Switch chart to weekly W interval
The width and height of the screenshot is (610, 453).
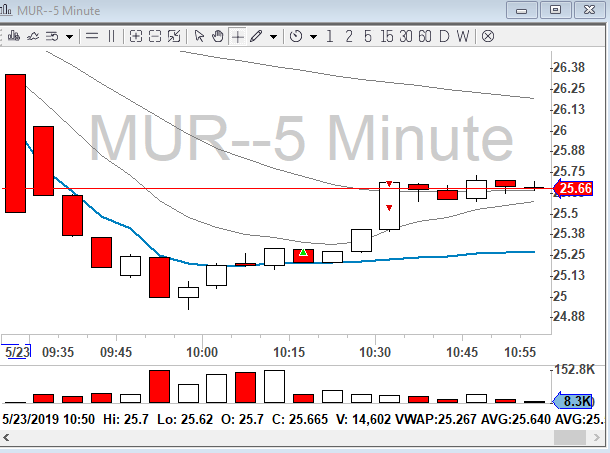click(463, 37)
